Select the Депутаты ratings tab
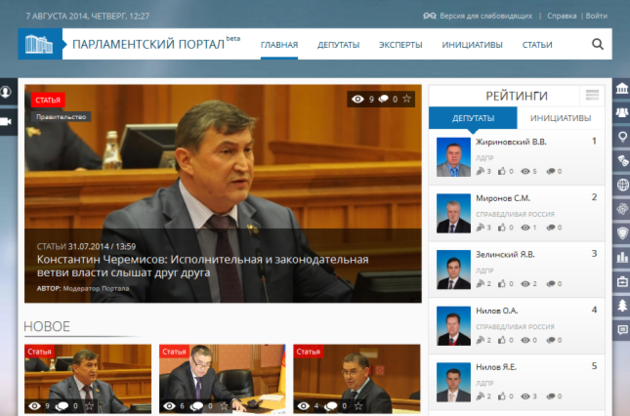 473,118
